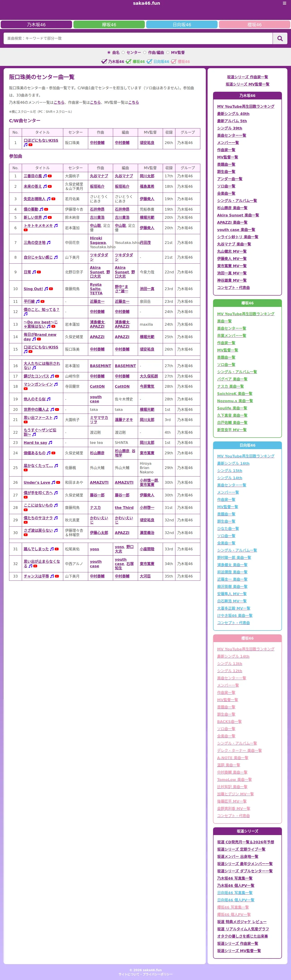Screen dimensions: 291x980
Task: Click music note icon beside 平行線
Action: click(38, 302)
